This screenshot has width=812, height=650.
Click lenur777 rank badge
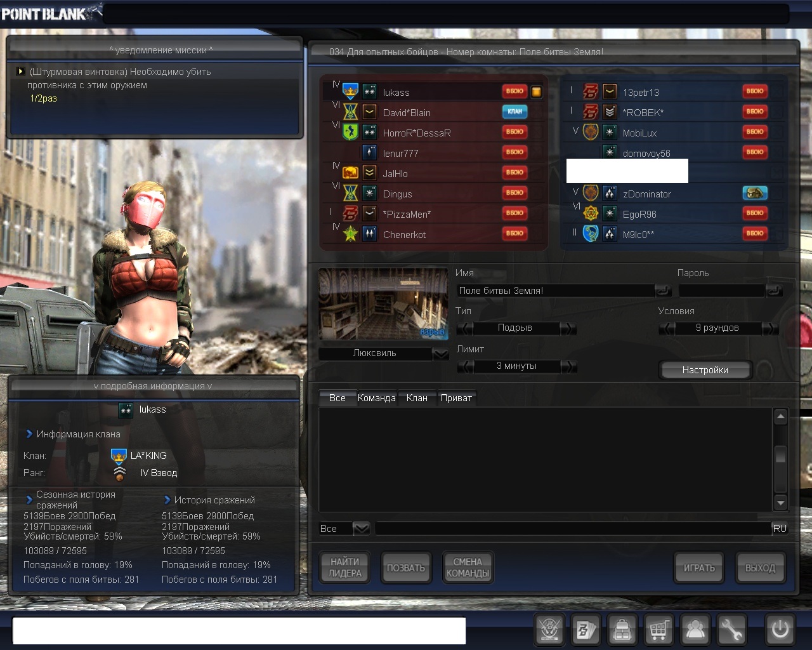(x=370, y=152)
